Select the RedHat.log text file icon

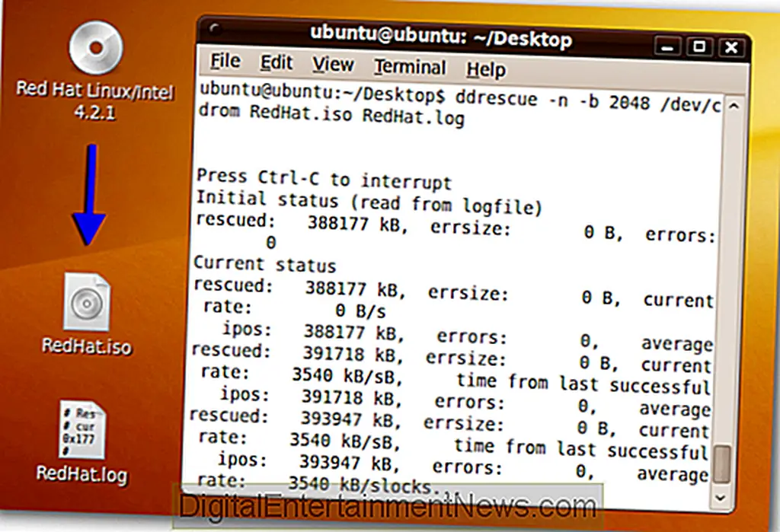(82, 428)
